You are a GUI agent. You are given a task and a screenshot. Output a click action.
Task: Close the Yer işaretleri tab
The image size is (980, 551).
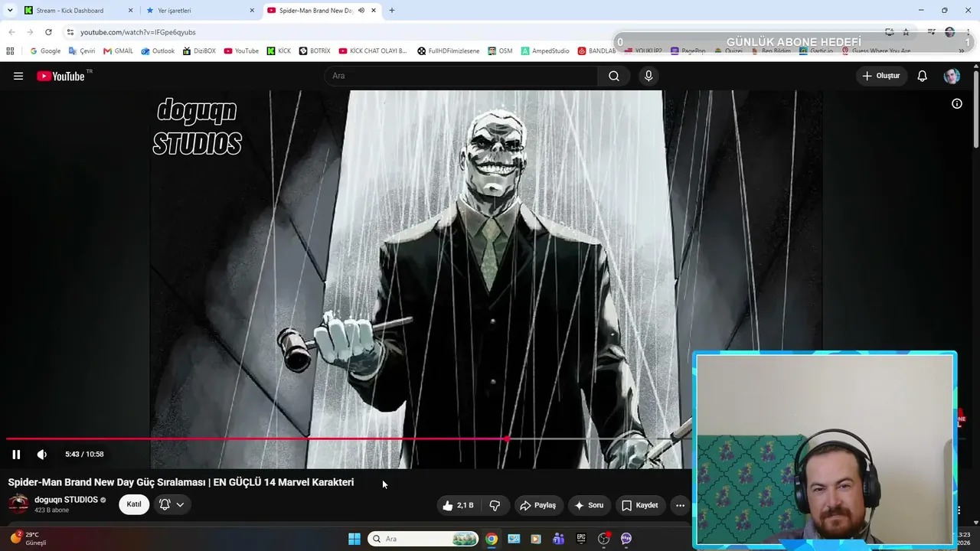252,11
